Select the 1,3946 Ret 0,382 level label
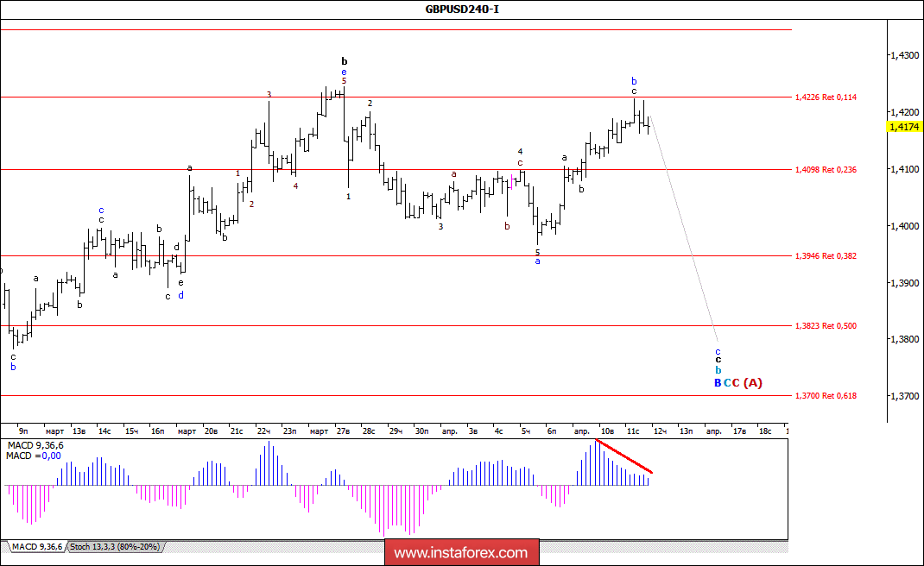The height and width of the screenshot is (566, 924). tap(826, 256)
